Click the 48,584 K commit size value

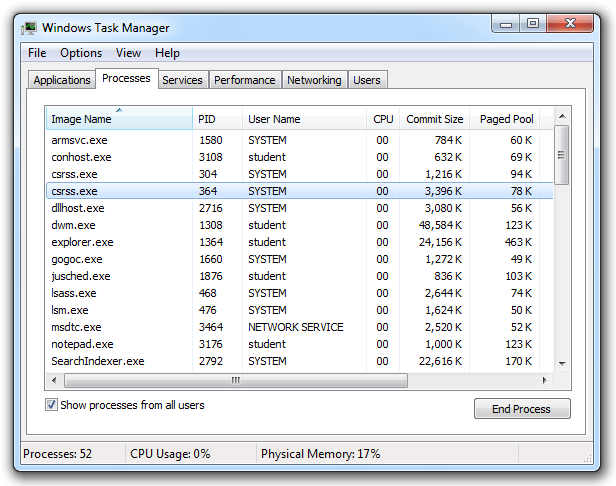[x=440, y=225]
